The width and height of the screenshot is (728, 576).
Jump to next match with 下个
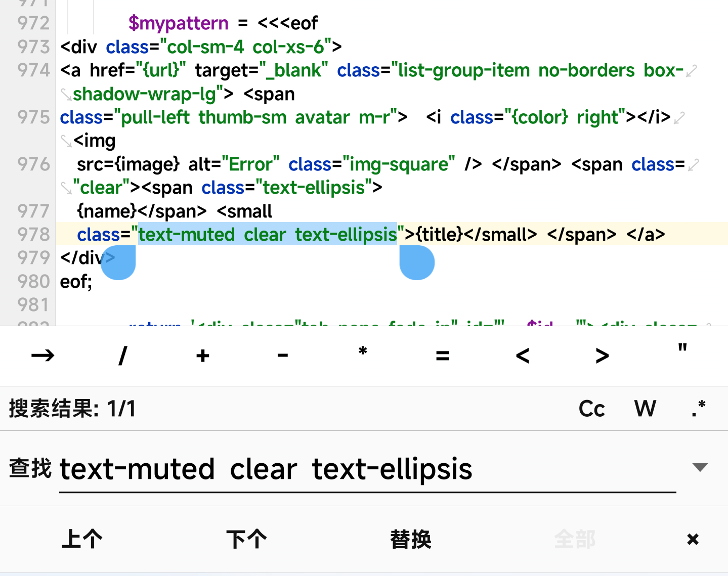click(246, 539)
